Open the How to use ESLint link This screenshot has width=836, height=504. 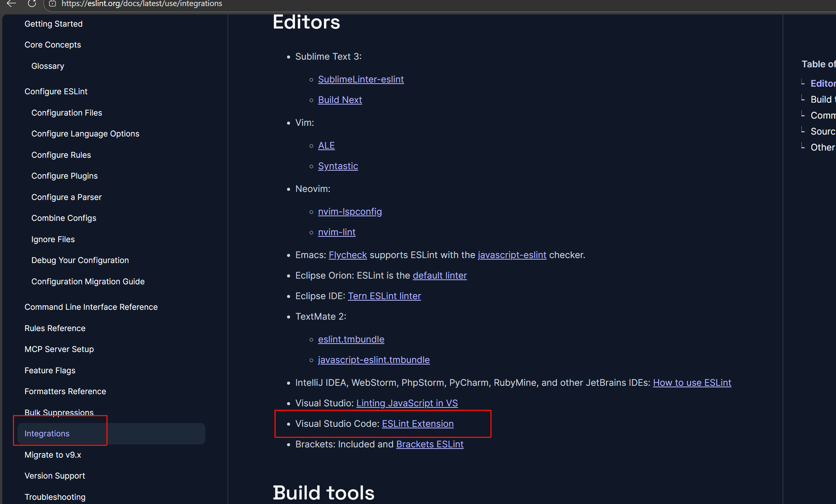click(692, 382)
